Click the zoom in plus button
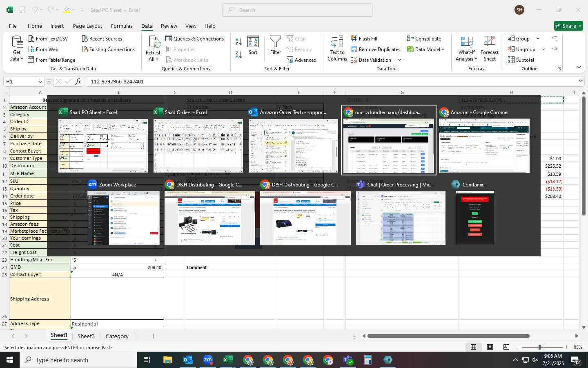The height and width of the screenshot is (368, 588). point(566,347)
